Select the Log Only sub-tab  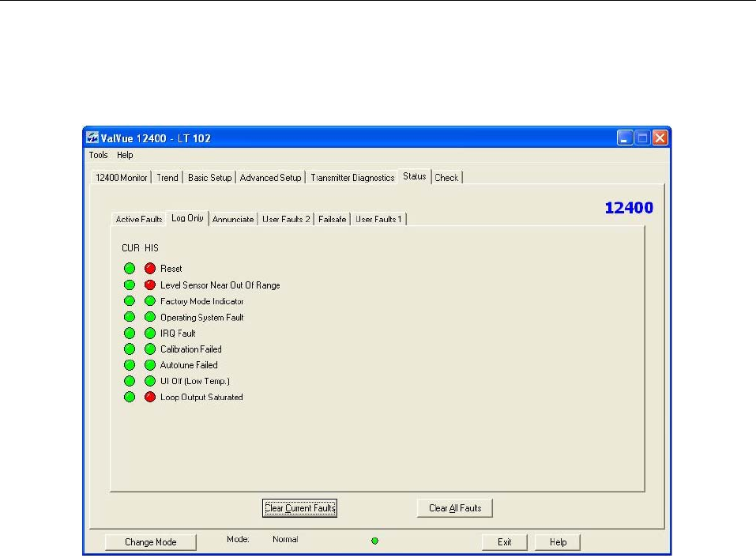click(187, 218)
